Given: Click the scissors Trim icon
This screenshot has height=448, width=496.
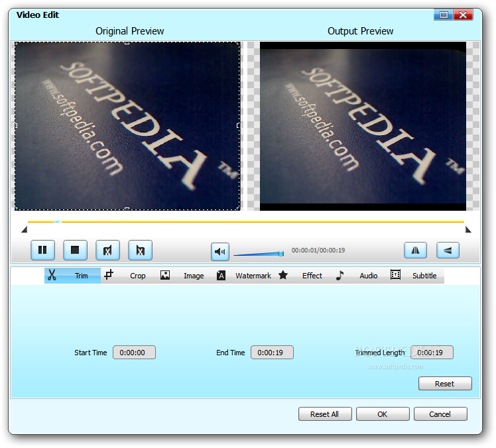Looking at the screenshot, I should click(x=52, y=275).
